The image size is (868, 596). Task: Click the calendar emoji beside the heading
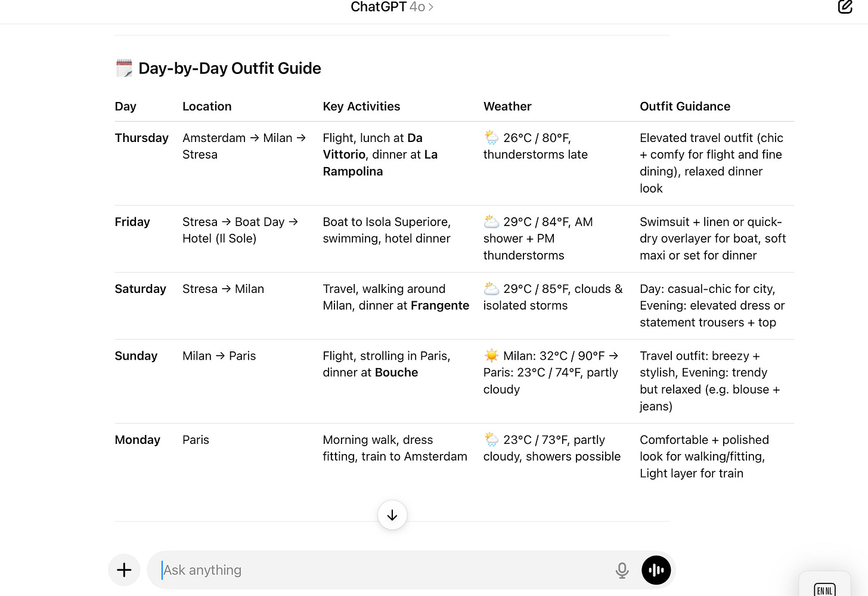click(124, 68)
